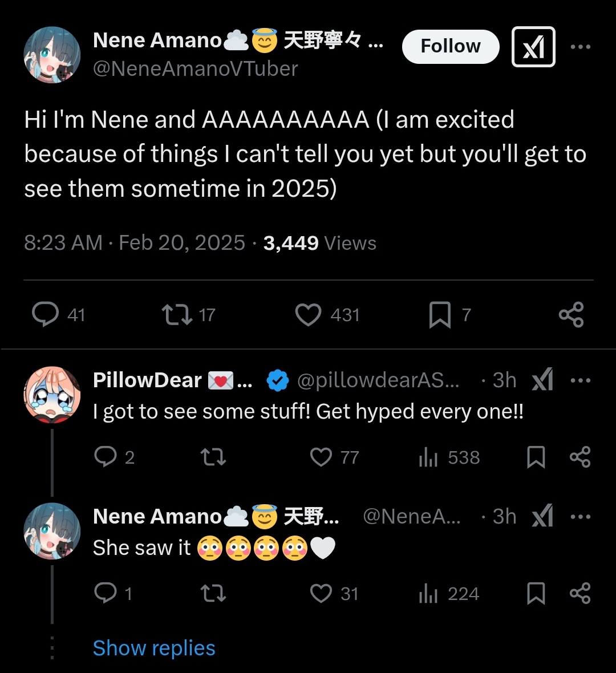Open Grok icon beside Follow button
The image size is (616, 673).
(533, 47)
